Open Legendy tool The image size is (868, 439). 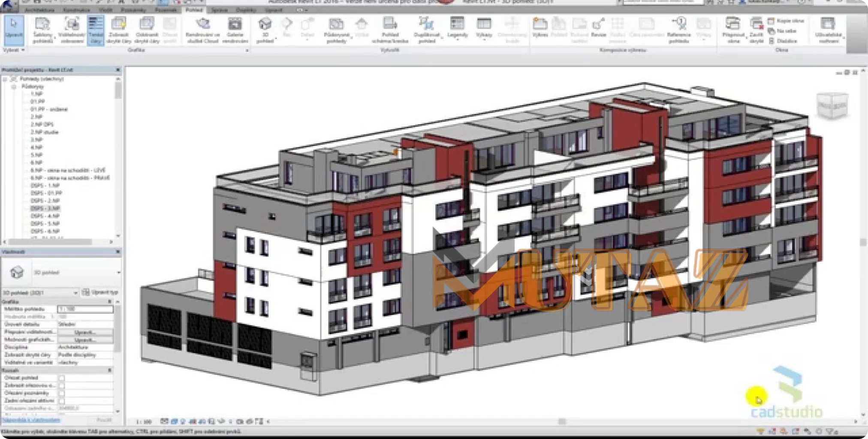tap(457, 28)
